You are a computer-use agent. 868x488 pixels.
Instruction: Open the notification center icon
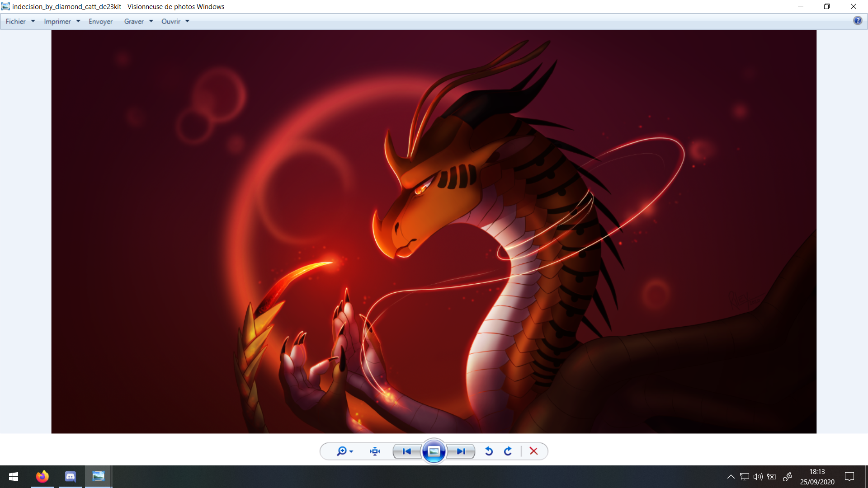click(849, 476)
